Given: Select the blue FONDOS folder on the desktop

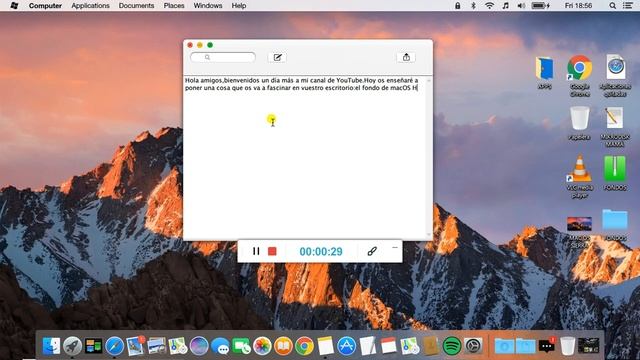Looking at the screenshot, I should point(615,225).
